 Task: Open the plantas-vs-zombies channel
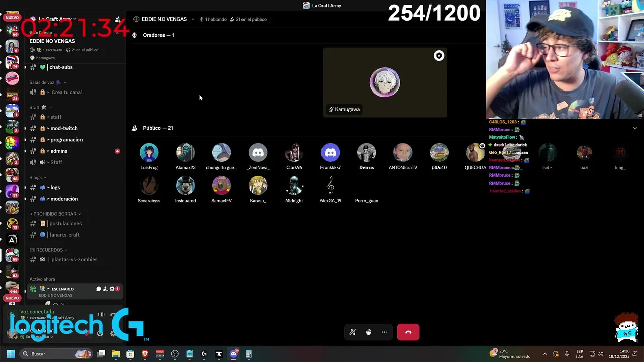point(74,260)
